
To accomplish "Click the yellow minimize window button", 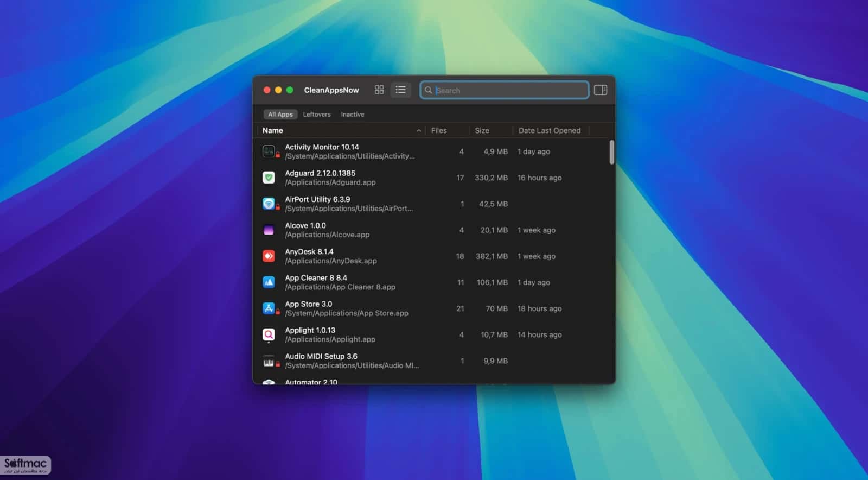I will (x=278, y=90).
